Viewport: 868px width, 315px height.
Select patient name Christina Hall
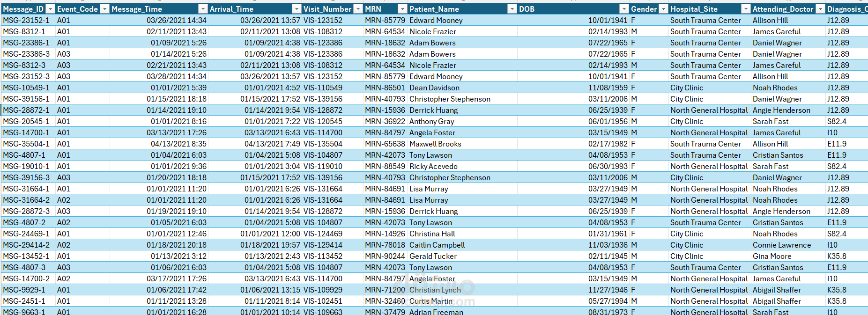click(432, 234)
